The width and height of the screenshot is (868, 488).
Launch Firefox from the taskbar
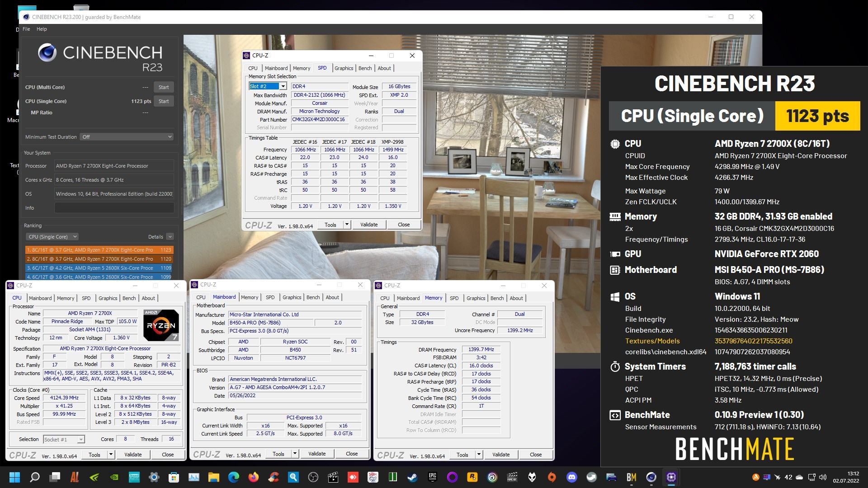[x=254, y=477]
